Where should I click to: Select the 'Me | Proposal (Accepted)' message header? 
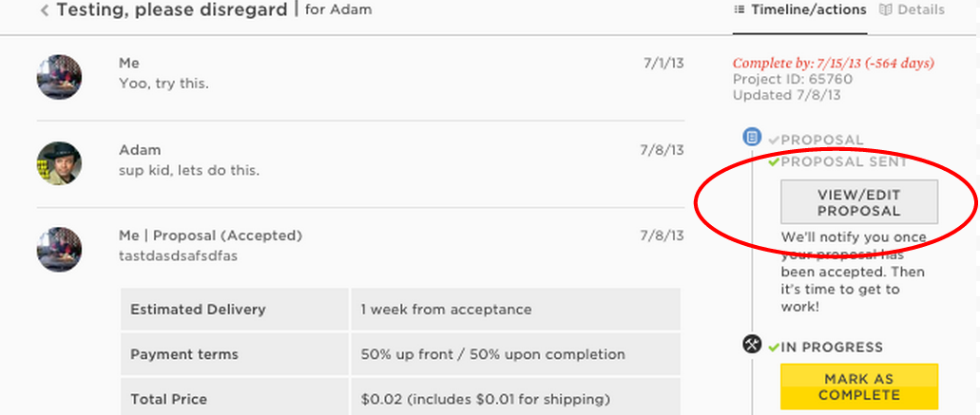211,236
